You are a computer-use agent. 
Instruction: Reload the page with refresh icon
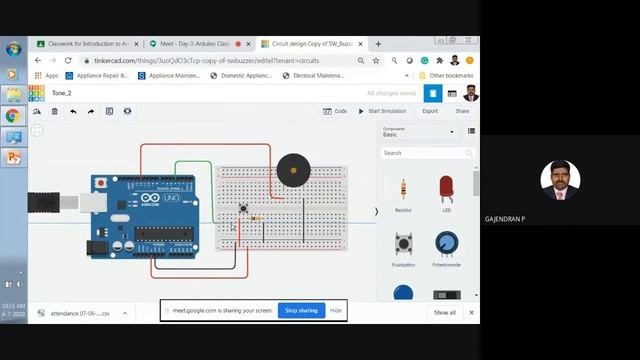[x=68, y=60]
